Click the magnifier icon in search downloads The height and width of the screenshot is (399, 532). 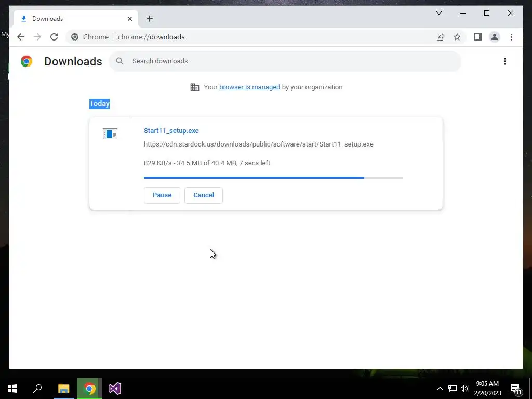point(119,61)
